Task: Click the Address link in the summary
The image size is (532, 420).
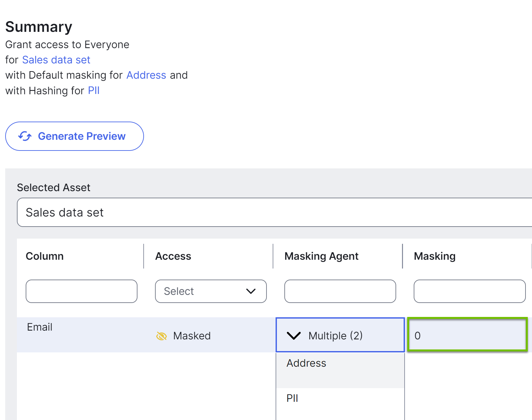Action: 146,75
